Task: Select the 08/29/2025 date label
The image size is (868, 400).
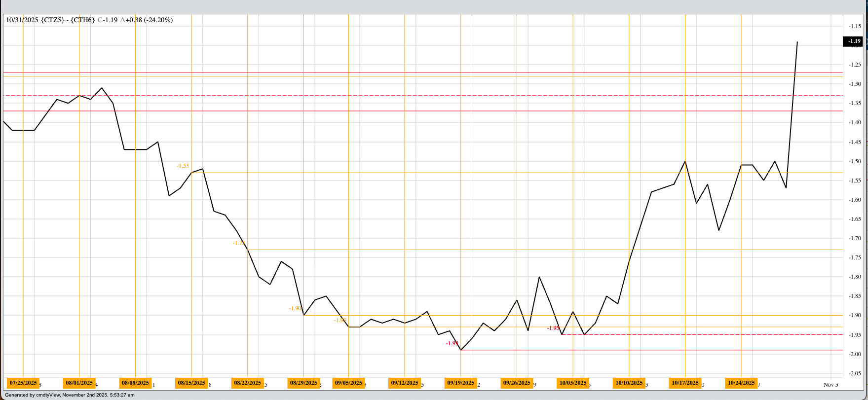Action: (303, 383)
